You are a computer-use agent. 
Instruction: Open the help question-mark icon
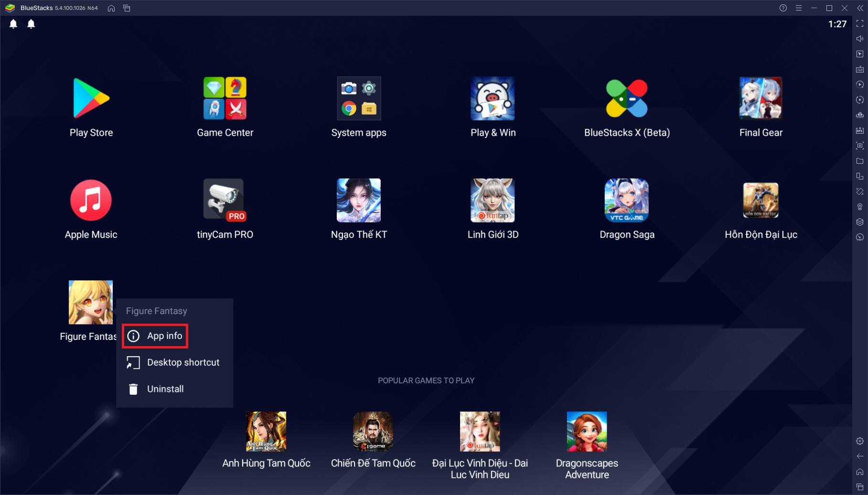(783, 8)
